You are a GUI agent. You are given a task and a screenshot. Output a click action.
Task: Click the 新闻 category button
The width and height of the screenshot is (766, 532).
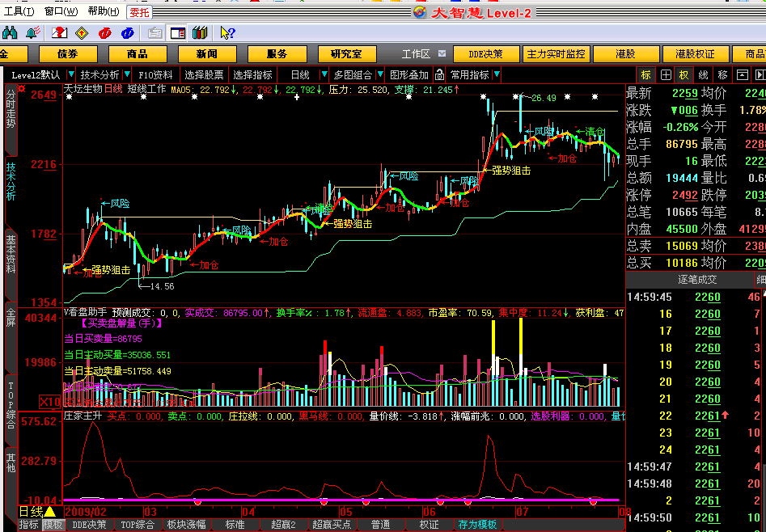click(x=208, y=53)
